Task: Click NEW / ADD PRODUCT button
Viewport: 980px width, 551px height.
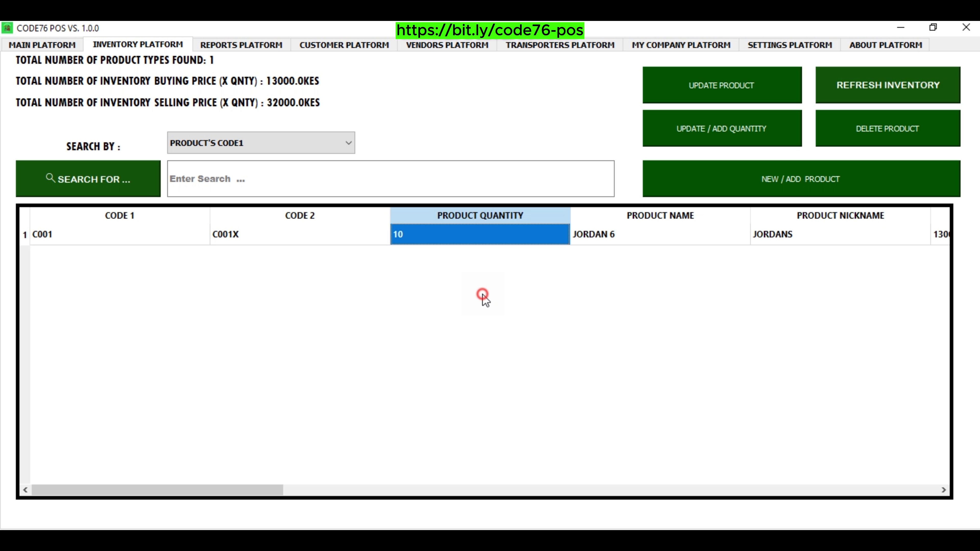Action: (x=801, y=179)
